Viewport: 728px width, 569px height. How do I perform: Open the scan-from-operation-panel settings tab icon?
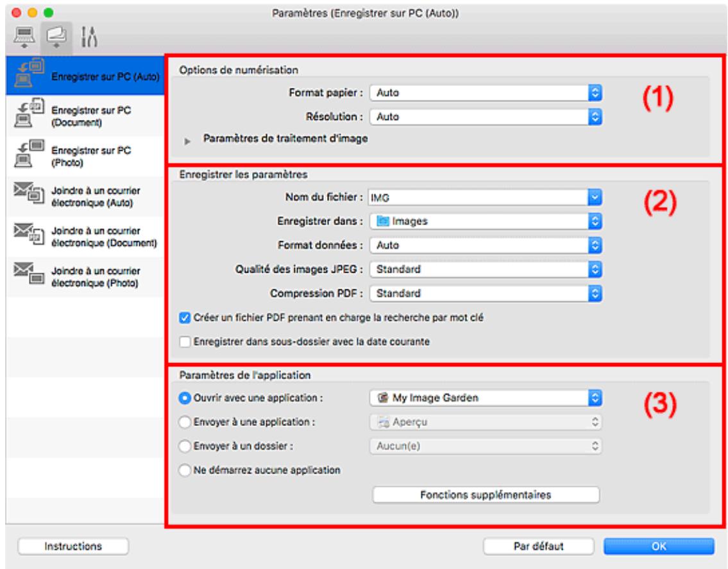(56, 37)
